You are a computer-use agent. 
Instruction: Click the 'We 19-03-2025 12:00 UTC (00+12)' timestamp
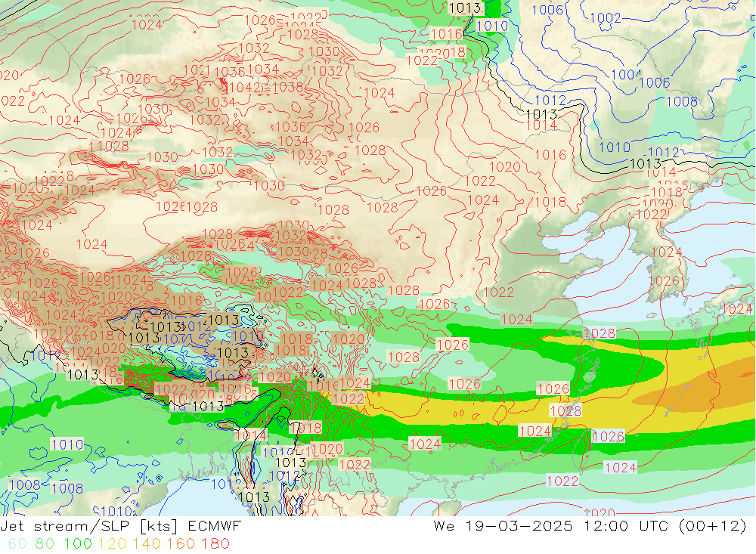click(590, 525)
